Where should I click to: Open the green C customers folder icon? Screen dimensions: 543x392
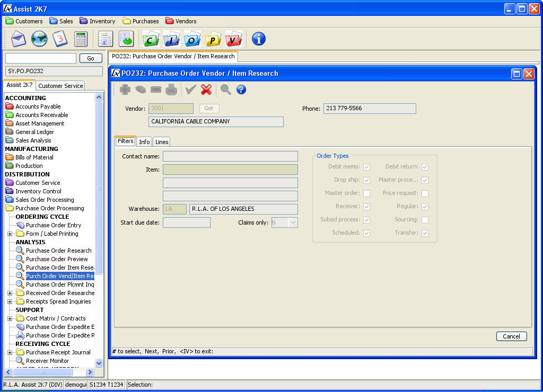coord(151,39)
